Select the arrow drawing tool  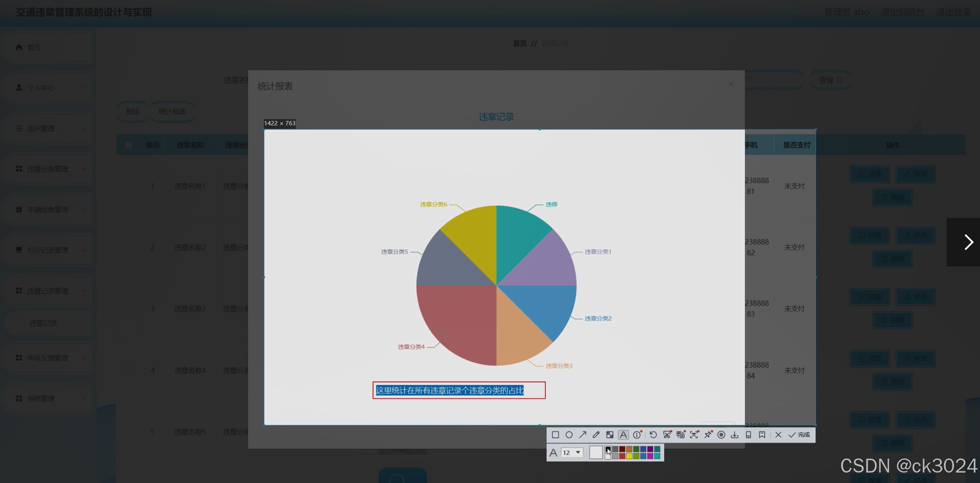(583, 435)
